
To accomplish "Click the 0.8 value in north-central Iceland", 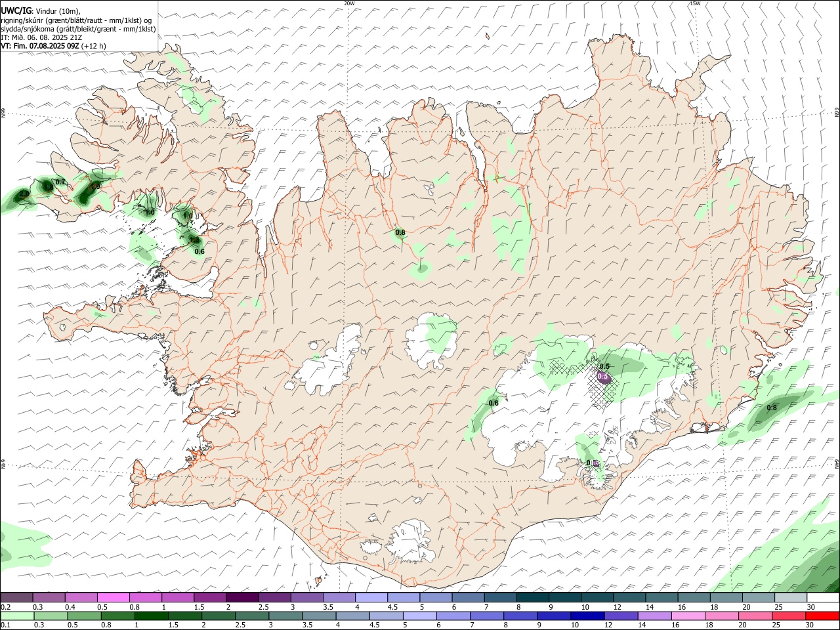I will point(400,232).
